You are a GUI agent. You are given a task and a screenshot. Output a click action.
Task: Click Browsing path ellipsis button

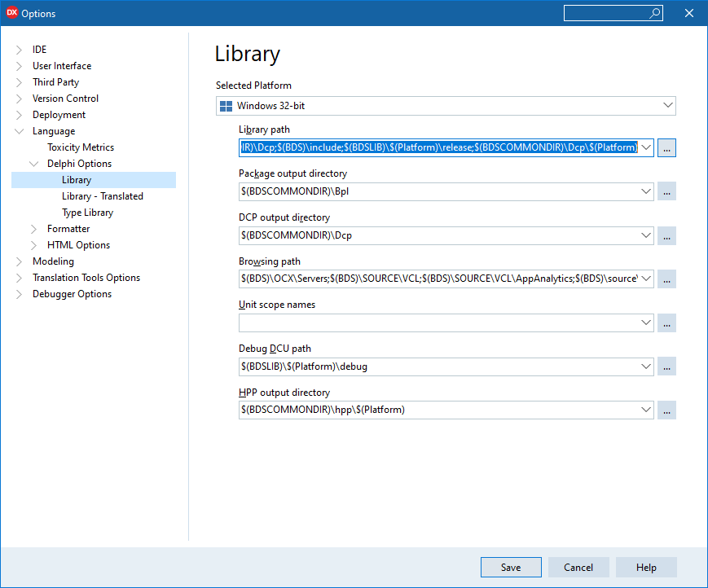tap(666, 279)
